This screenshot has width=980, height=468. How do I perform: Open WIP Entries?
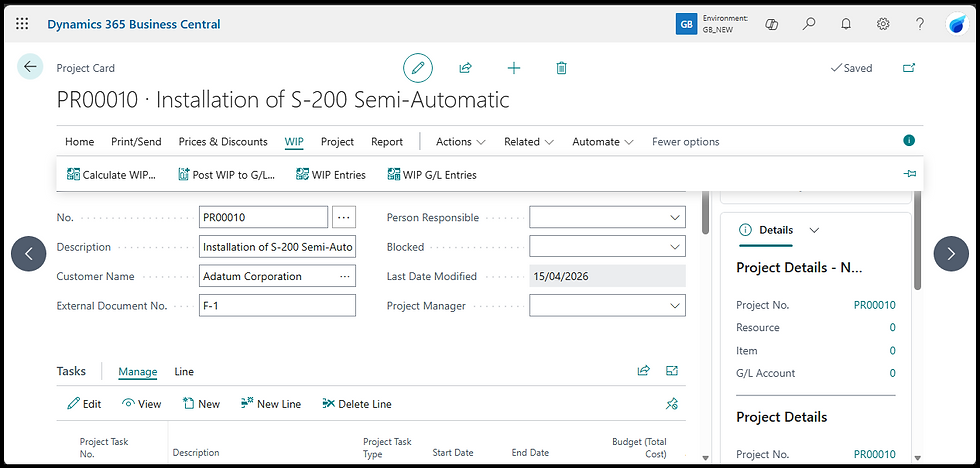coord(331,175)
